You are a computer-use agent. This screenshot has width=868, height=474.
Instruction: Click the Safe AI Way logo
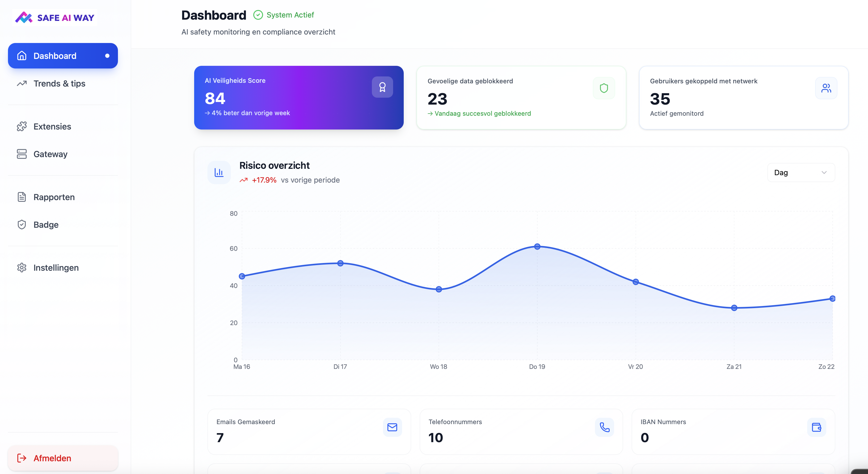pyautogui.click(x=55, y=18)
